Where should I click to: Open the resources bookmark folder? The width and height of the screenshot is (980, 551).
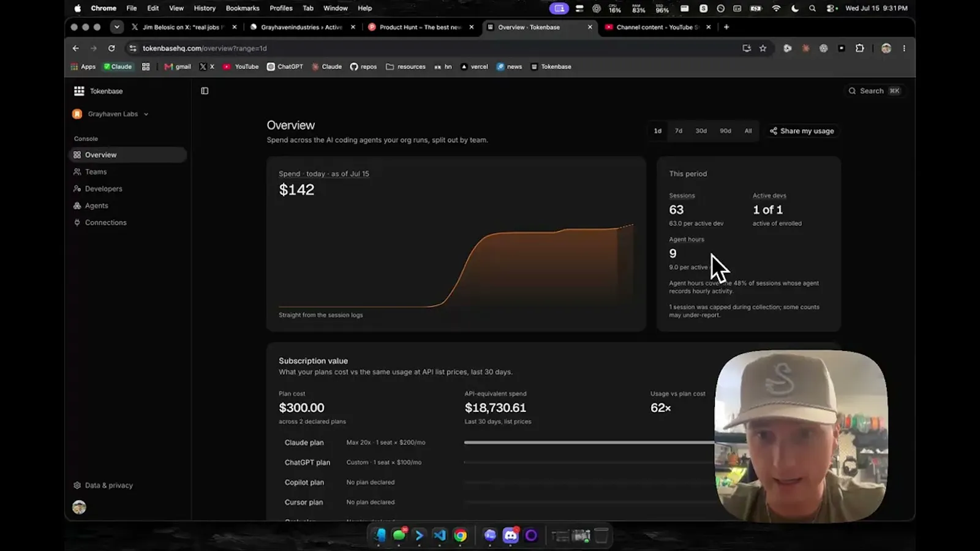point(405,67)
